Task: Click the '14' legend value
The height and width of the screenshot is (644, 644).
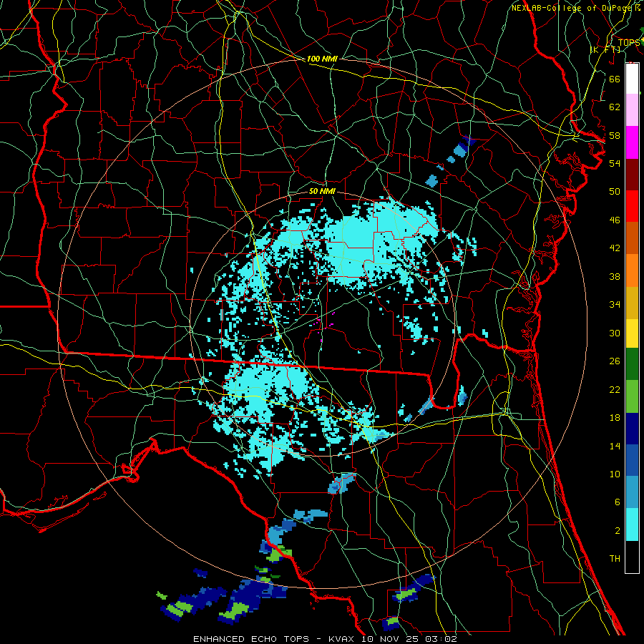Action: click(615, 446)
